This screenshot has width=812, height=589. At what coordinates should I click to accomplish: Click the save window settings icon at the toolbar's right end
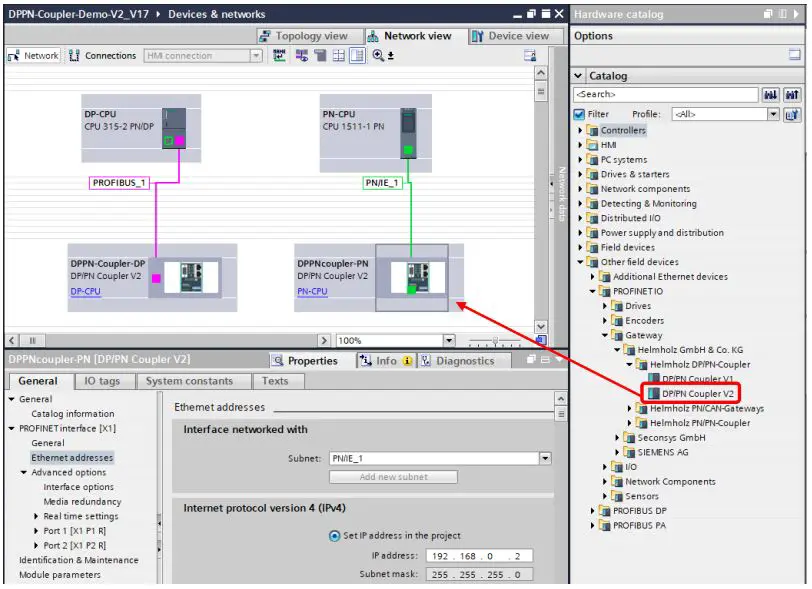530,55
